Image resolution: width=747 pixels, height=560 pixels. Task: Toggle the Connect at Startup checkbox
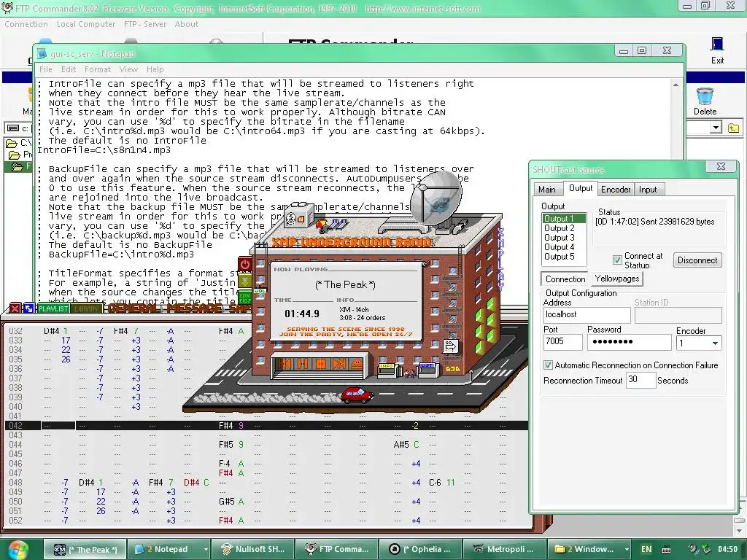pos(617,260)
